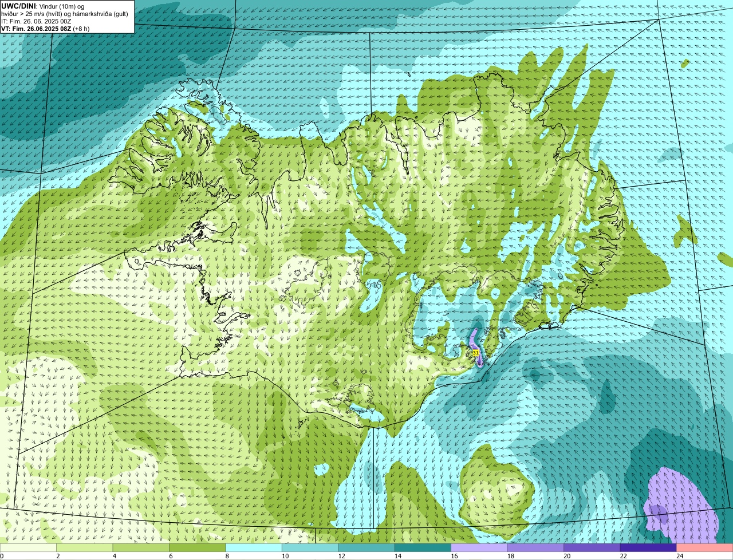Image resolution: width=733 pixels, height=560 pixels.
Task: Select the 10–12 m/s light teal legend swatch
Action: tap(310, 547)
